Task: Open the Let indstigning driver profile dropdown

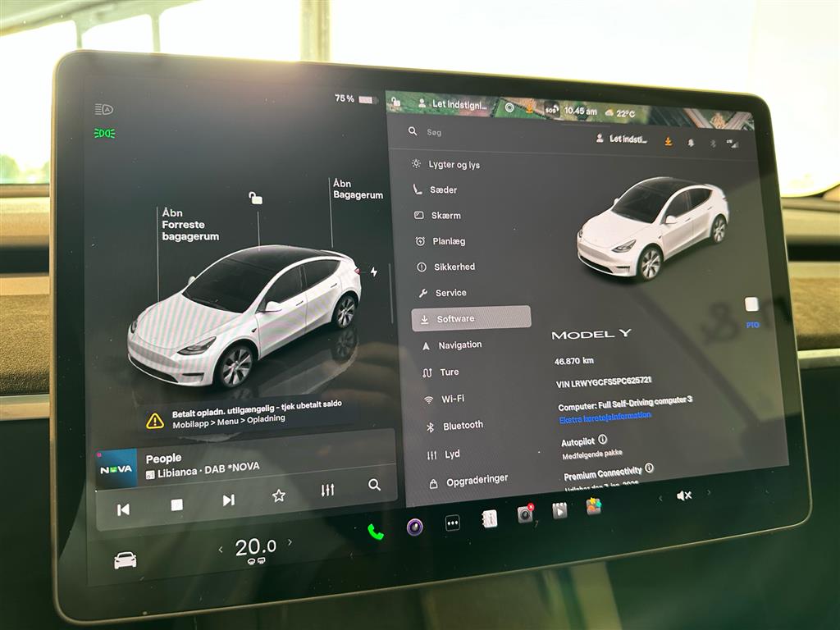Action: coord(623,139)
